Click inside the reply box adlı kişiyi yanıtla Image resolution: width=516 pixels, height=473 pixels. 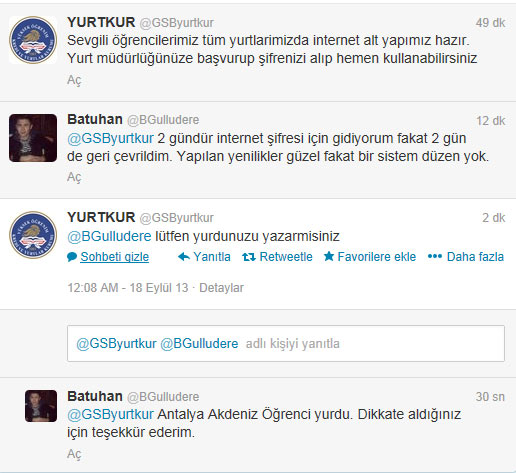click(286, 344)
